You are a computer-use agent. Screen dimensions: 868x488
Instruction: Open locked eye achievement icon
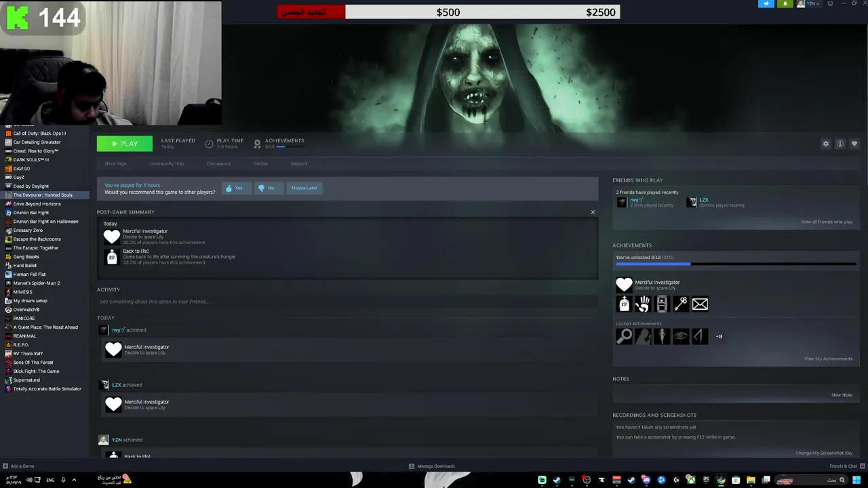point(681,336)
